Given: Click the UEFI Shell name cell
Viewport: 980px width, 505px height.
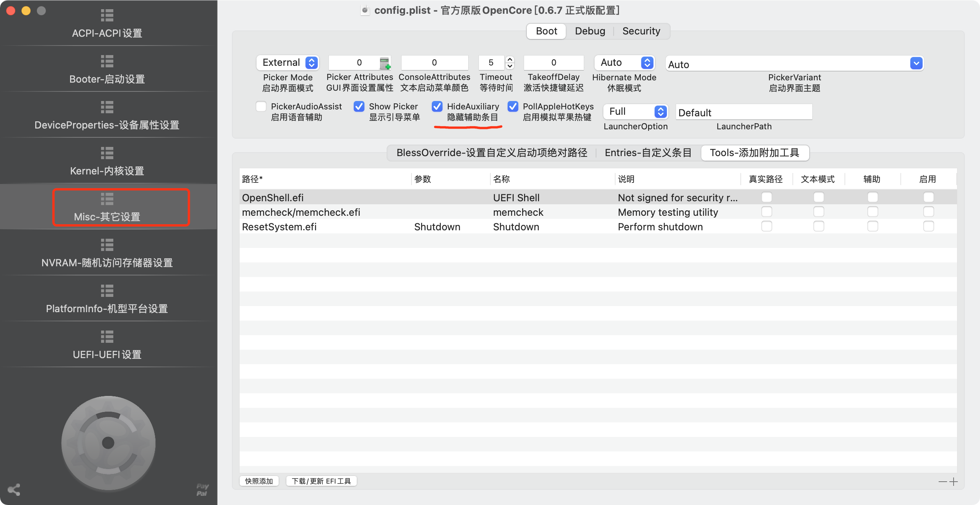Looking at the screenshot, I should pyautogui.click(x=552, y=197).
